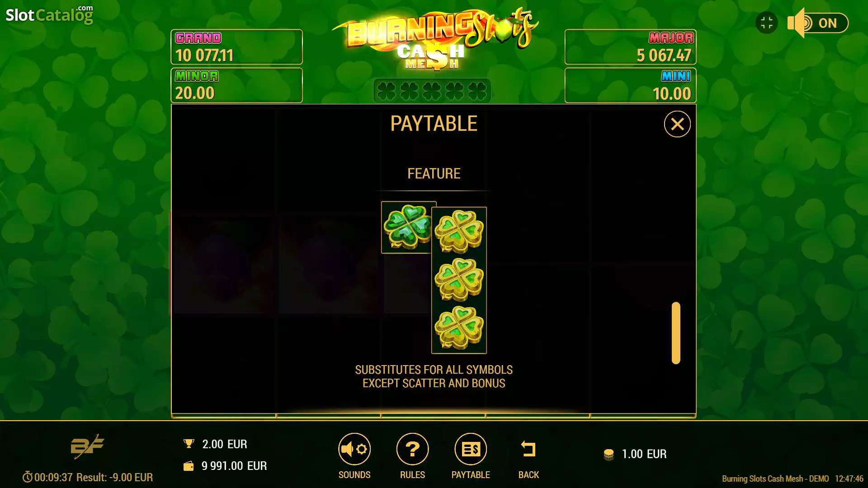Select the MINI jackpot panel
This screenshot has width=868, height=488.
(630, 85)
